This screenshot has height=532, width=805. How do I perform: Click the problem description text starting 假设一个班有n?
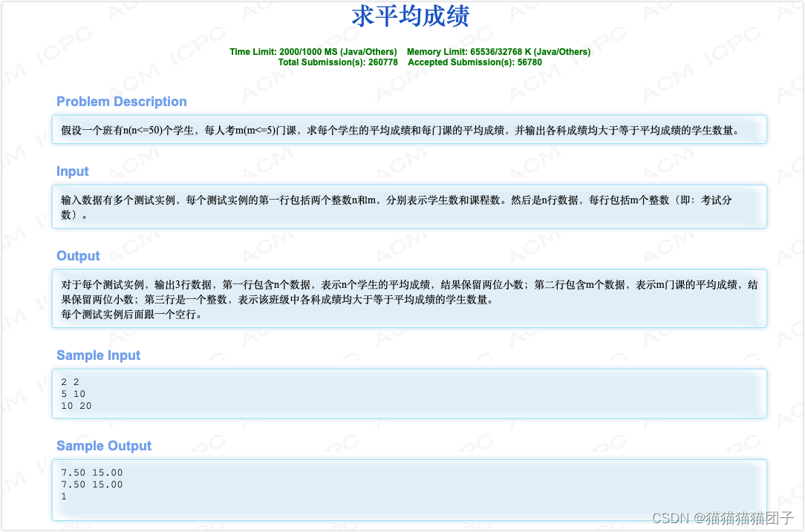(x=400, y=131)
